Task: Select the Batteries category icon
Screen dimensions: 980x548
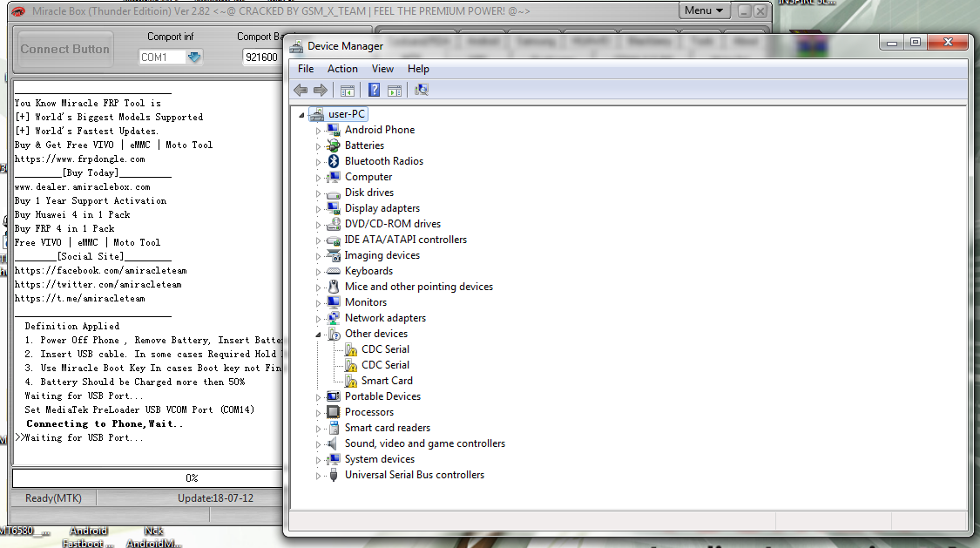Action: [x=334, y=145]
